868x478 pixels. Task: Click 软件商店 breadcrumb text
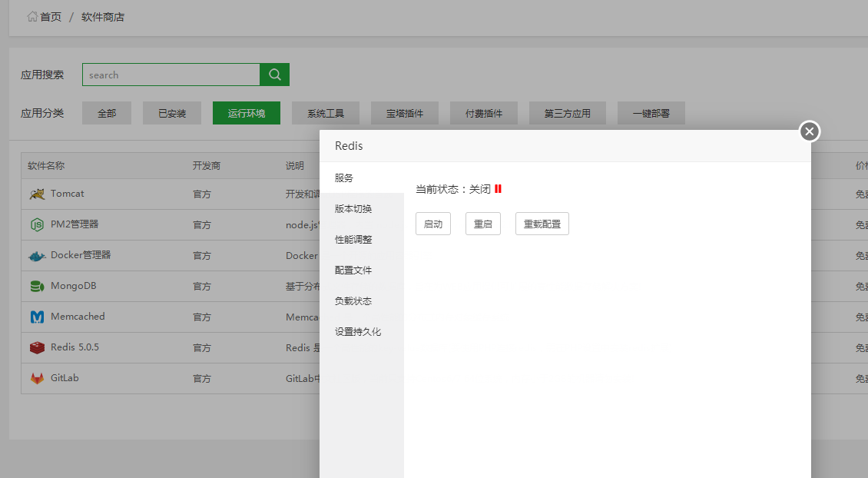click(x=103, y=17)
